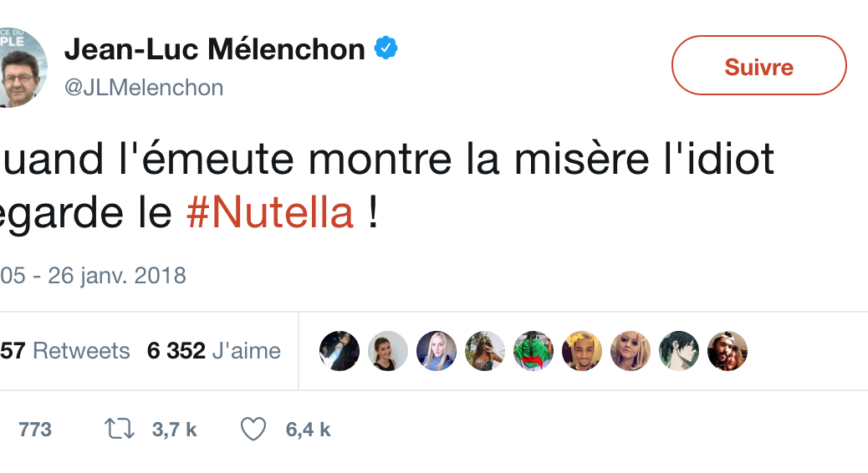Open the first liker avatar, dark photo

340,351
